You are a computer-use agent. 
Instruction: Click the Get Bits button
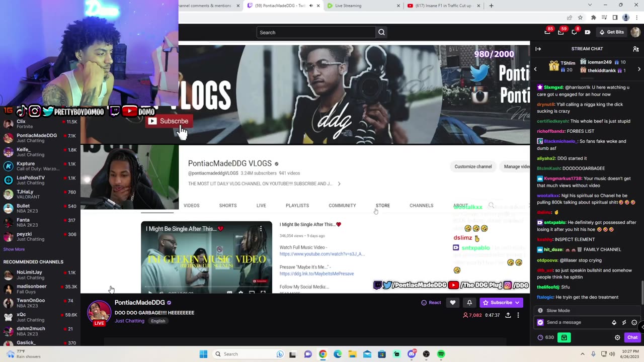611,32
